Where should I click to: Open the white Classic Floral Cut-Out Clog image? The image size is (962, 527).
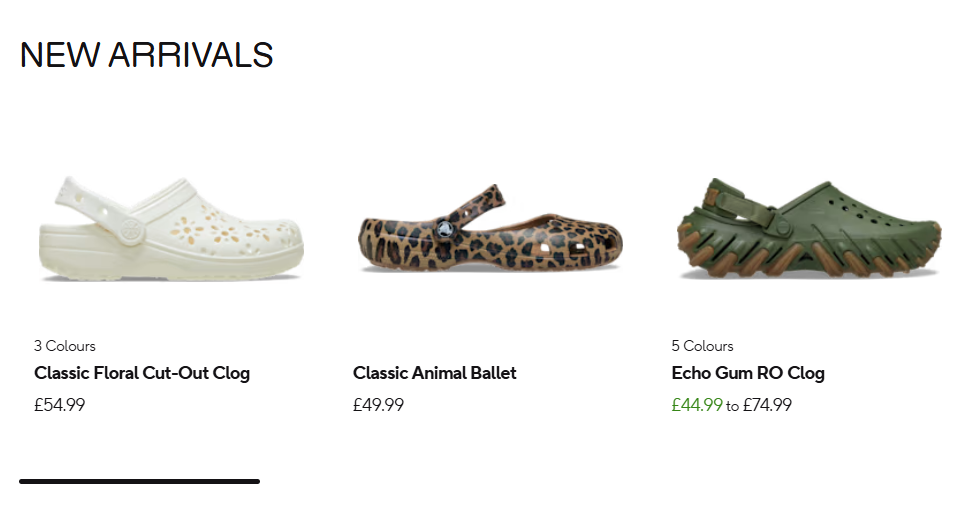click(x=171, y=230)
